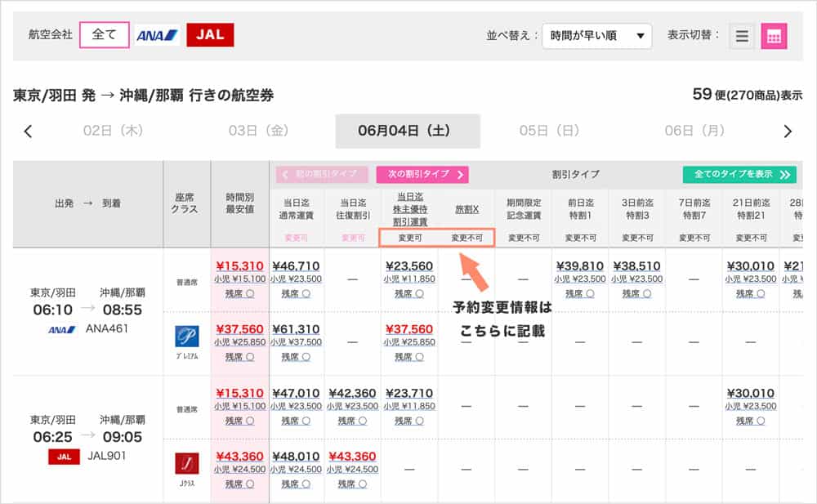The width and height of the screenshot is (817, 504).
Task: Select date tab 03日（金）
Action: 258,131
